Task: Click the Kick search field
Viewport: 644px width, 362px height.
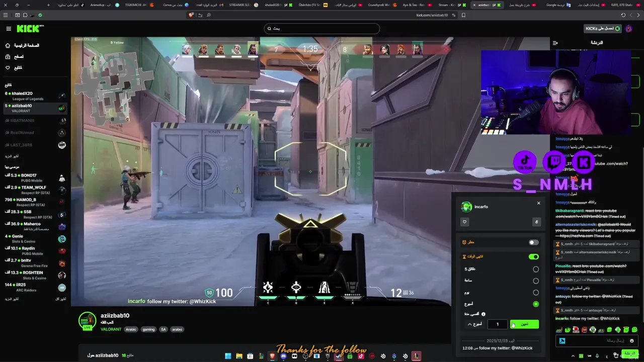Action: click(x=322, y=29)
